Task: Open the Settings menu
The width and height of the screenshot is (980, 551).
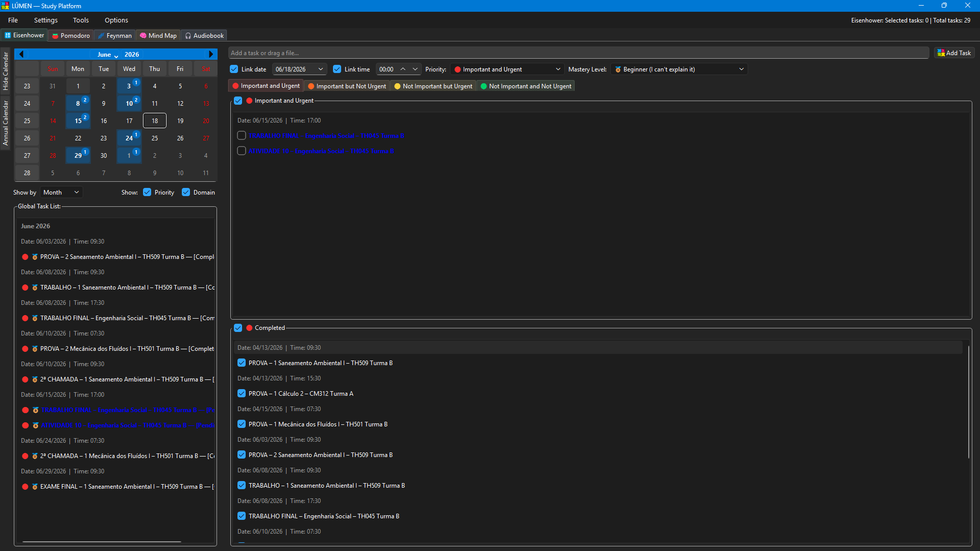Action: (x=46, y=20)
